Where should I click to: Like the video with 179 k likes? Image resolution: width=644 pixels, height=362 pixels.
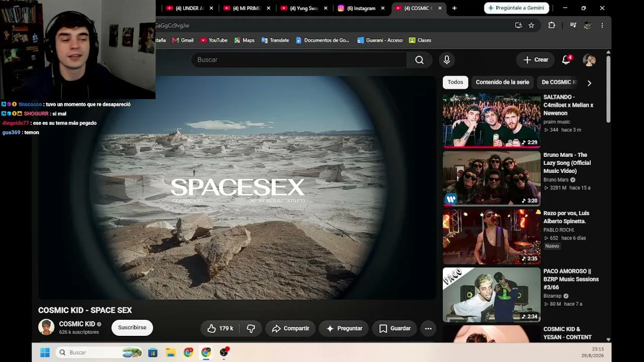220,328
